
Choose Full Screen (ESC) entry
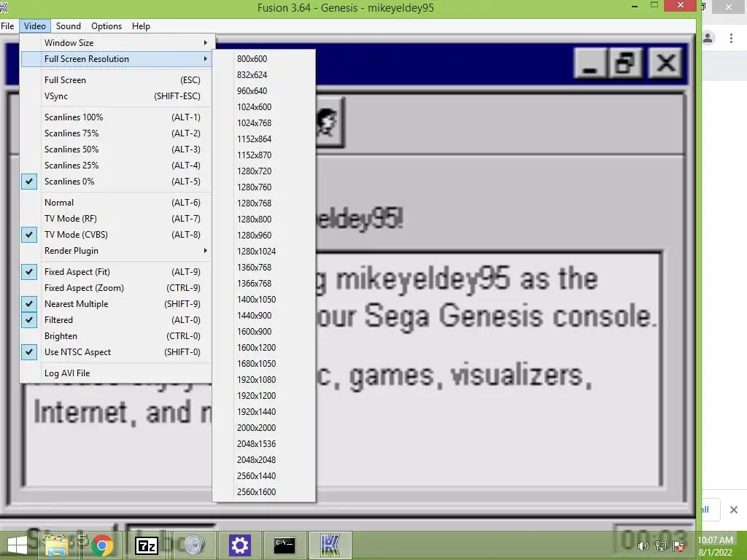[x=116, y=80]
